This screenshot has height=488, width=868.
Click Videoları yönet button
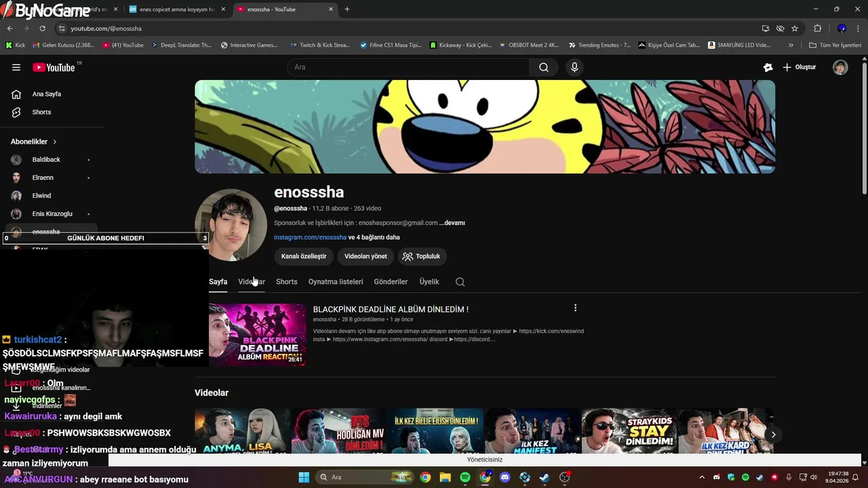click(366, 256)
